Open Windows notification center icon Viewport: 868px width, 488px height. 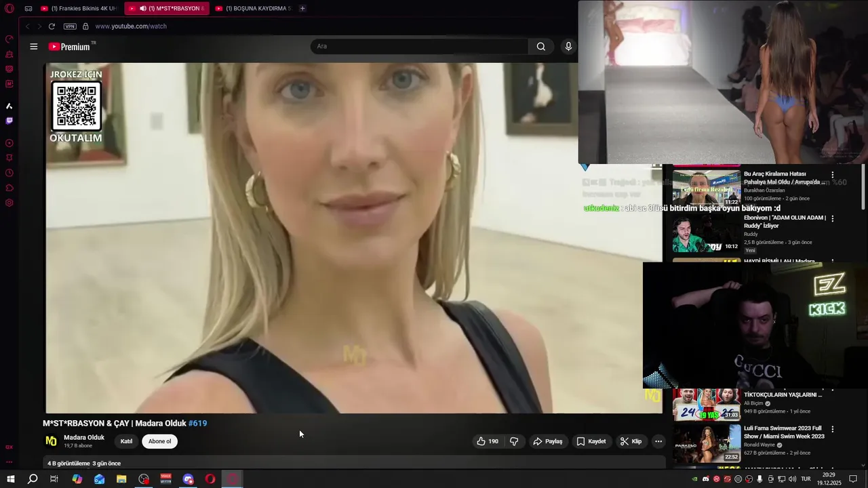pos(853,479)
